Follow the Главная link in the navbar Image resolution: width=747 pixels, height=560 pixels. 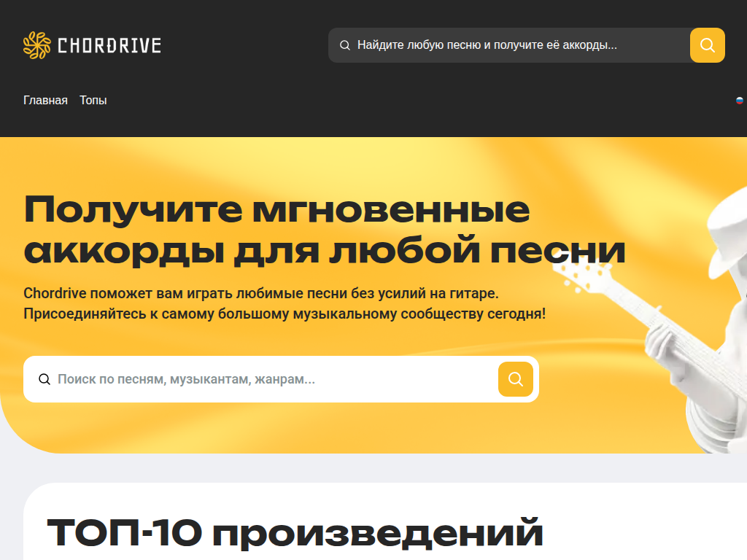(46, 100)
